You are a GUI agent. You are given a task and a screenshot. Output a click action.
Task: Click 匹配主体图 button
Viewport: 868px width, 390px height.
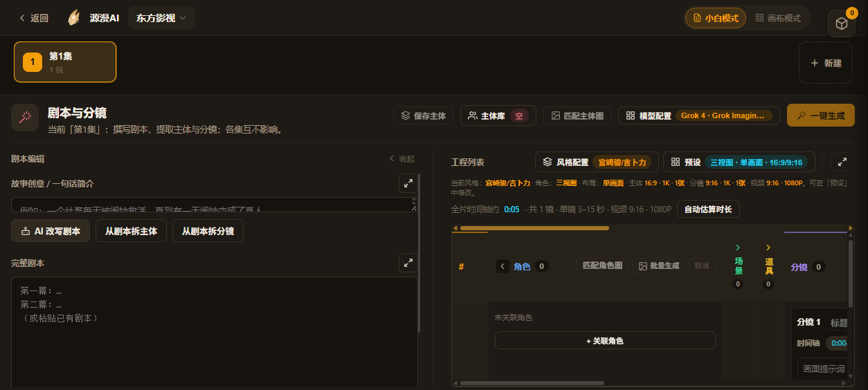pyautogui.click(x=577, y=115)
